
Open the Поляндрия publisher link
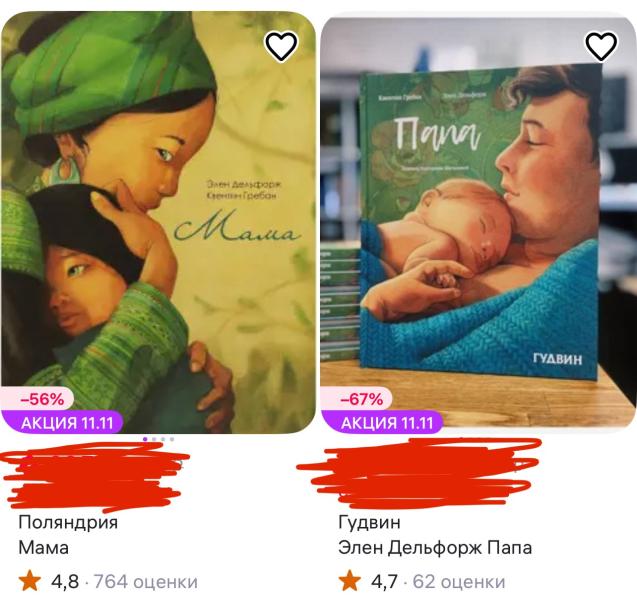[x=68, y=522]
